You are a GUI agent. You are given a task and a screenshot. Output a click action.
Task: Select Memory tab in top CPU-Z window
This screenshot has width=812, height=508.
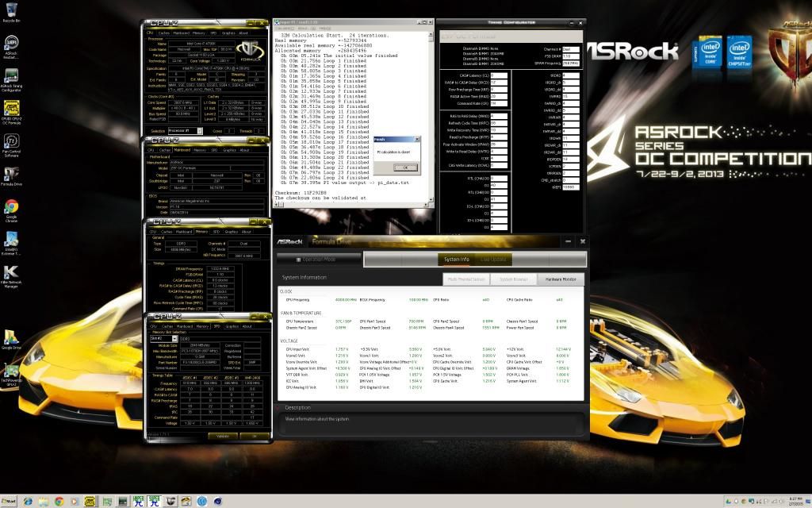pos(199,33)
